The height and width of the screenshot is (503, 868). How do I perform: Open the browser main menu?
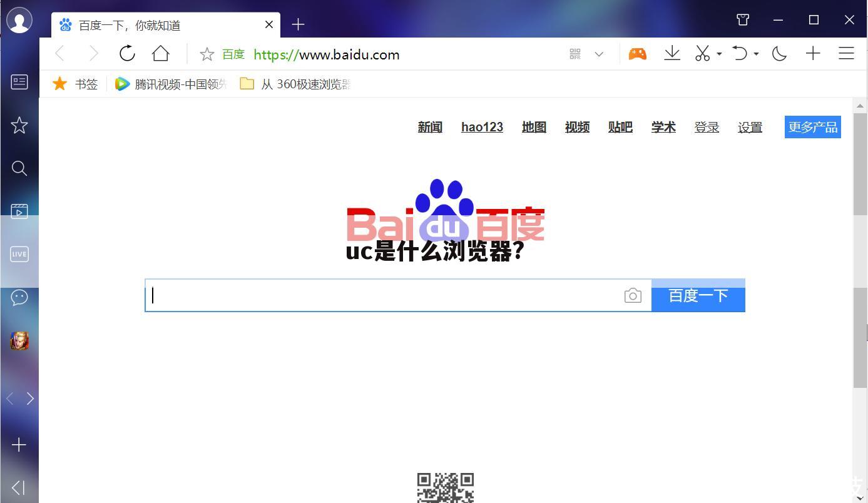click(846, 53)
